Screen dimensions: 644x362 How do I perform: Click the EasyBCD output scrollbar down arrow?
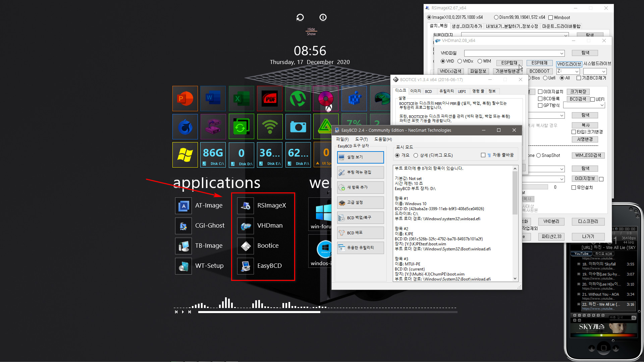515,279
